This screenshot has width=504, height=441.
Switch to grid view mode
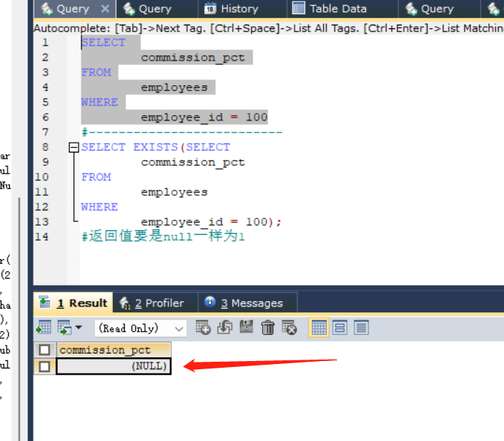pyautogui.click(x=319, y=328)
